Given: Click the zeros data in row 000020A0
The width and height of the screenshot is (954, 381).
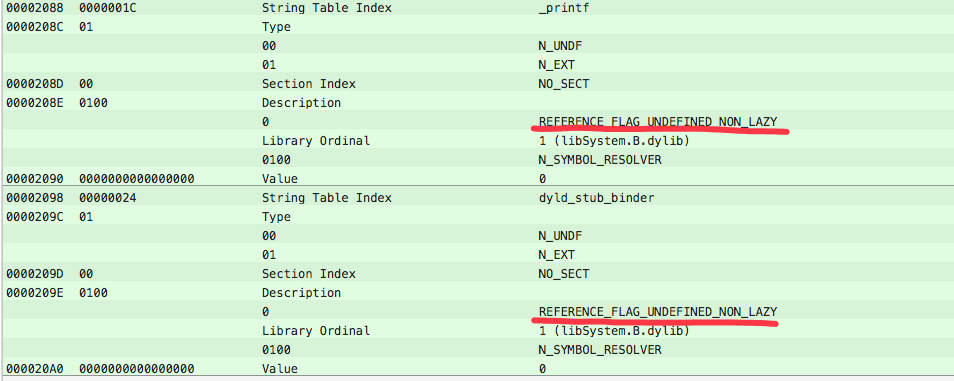Looking at the screenshot, I should click(x=137, y=369).
